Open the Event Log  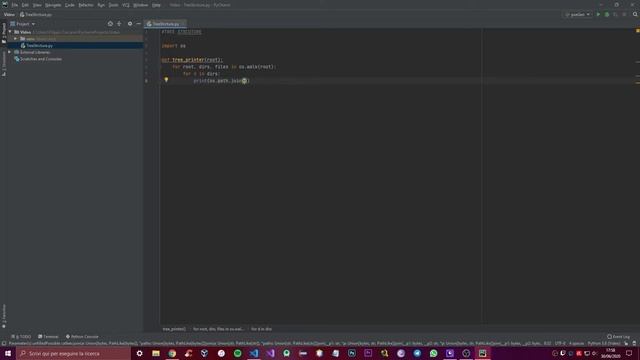[618, 337]
